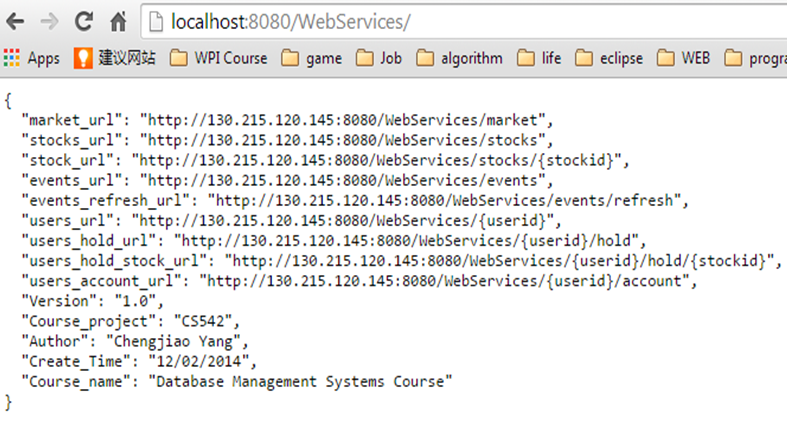Click the "stock_url" key text
This screenshot has height=442, width=787.
tap(68, 161)
